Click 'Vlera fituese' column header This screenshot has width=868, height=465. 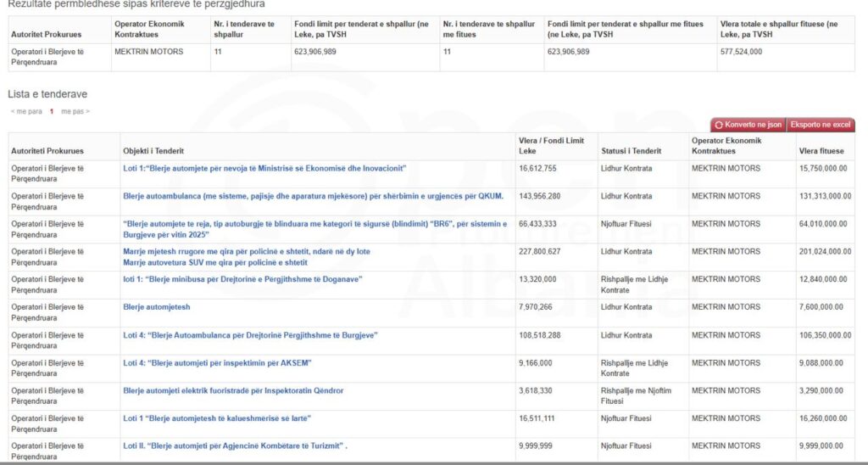click(x=821, y=151)
